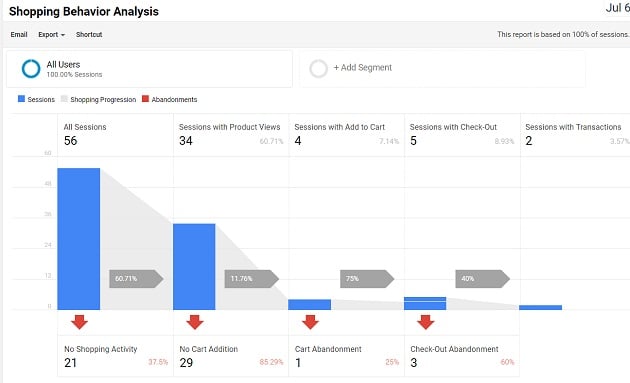Click red abandonment arrow under All Sessions
The height and width of the screenshot is (383, 630).
(x=80, y=322)
